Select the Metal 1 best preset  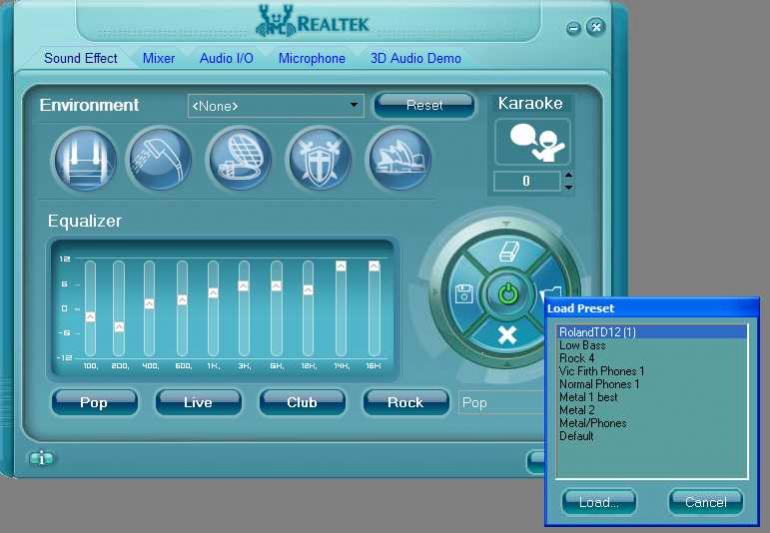651,397
